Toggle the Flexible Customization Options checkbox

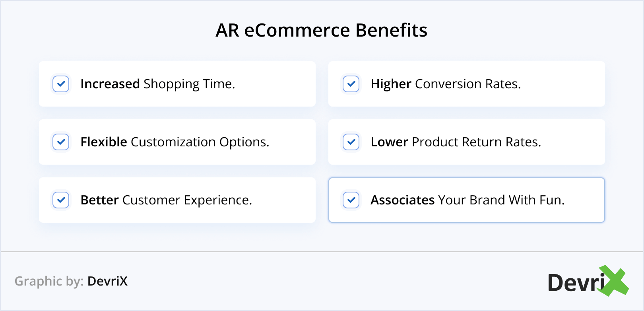tap(61, 142)
